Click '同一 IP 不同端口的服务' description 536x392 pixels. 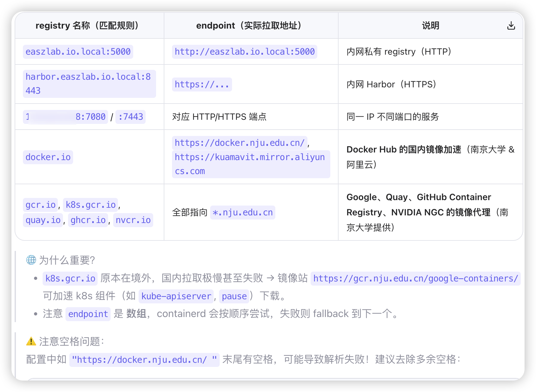pyautogui.click(x=393, y=117)
